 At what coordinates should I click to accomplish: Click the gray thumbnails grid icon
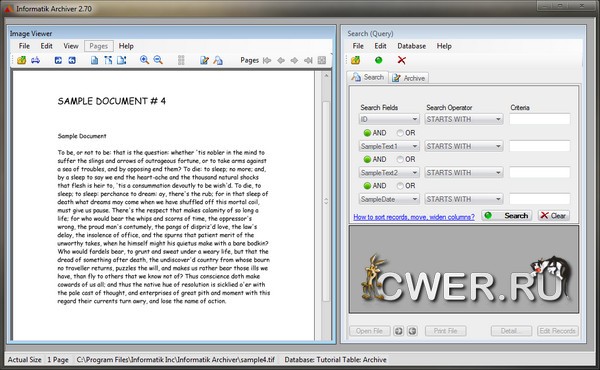(181, 60)
